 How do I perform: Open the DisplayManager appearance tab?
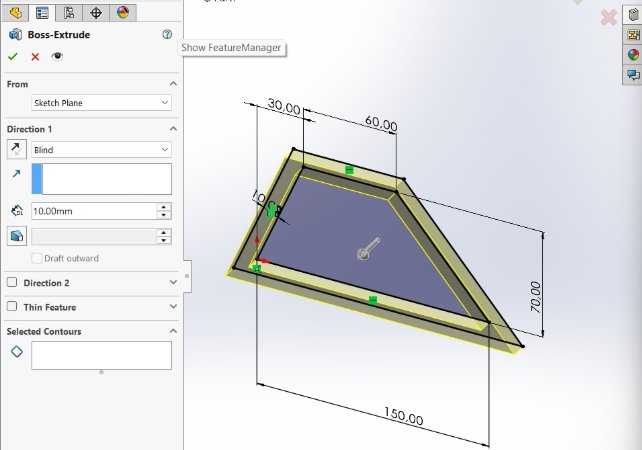coord(123,13)
